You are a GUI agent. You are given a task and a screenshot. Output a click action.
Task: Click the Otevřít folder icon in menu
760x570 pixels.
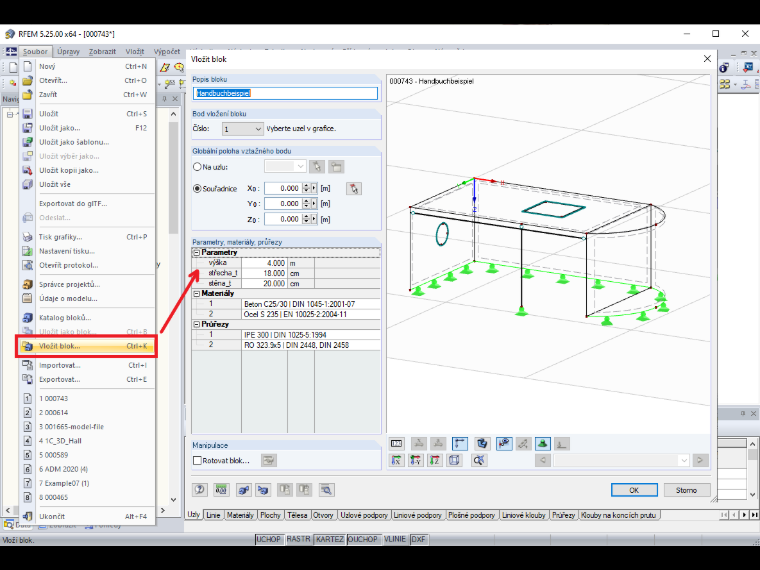(28, 80)
